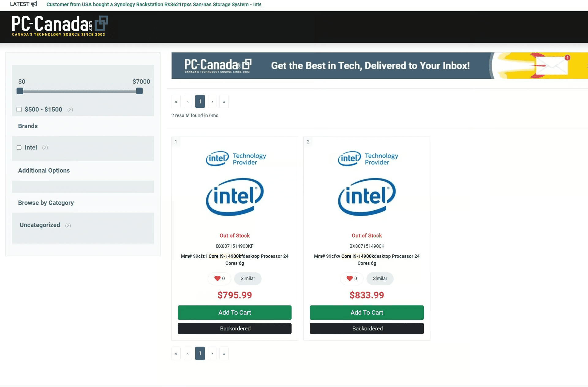Screen dimensions: 588x387
Task: Click the SKU text BX8071514900K
Action: (367, 246)
